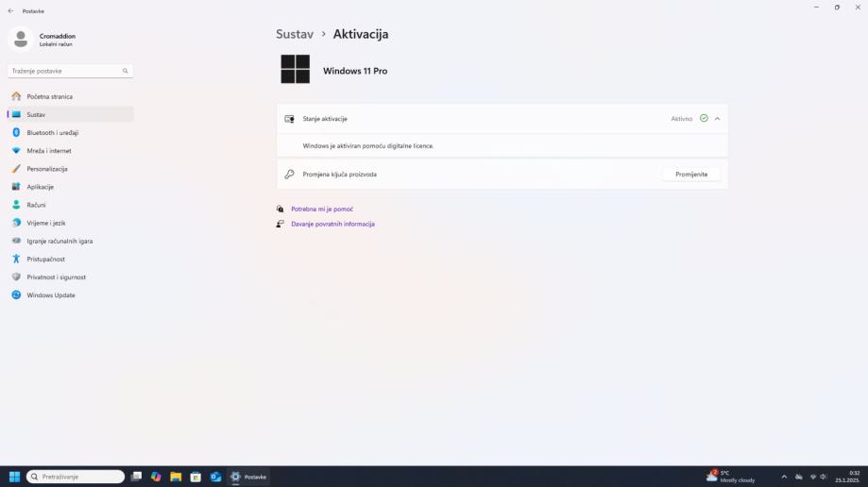Screen dimensions: 868x487
Task: Click the search magnifier in Traženje postavke
Action: pyautogui.click(x=125, y=71)
